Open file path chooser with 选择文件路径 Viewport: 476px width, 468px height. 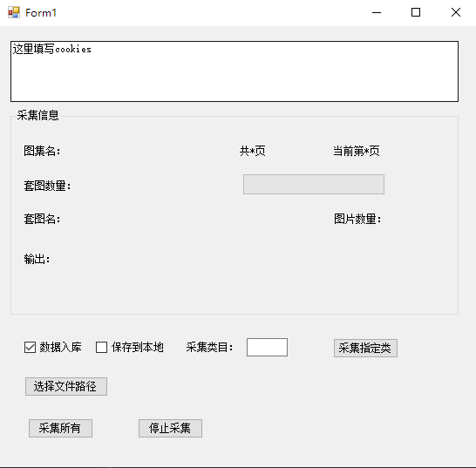pos(66,386)
